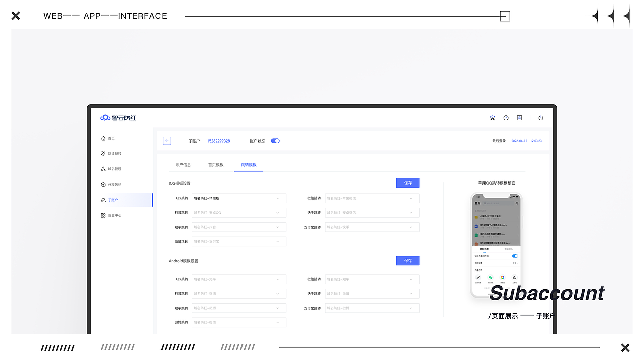Open the layers icon in top header
This screenshot has height=362, width=644.
point(493,118)
